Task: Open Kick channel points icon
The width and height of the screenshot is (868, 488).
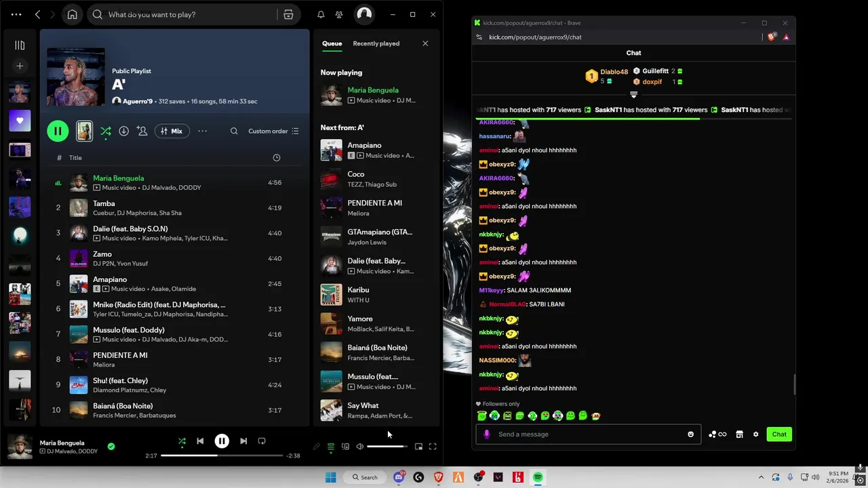Action: pyautogui.click(x=718, y=434)
